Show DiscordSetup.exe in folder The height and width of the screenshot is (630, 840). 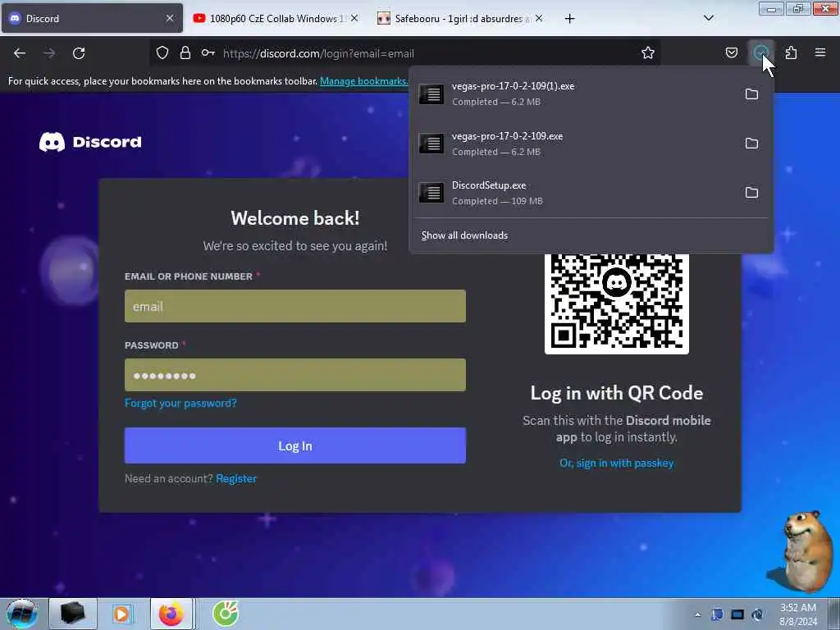(751, 193)
